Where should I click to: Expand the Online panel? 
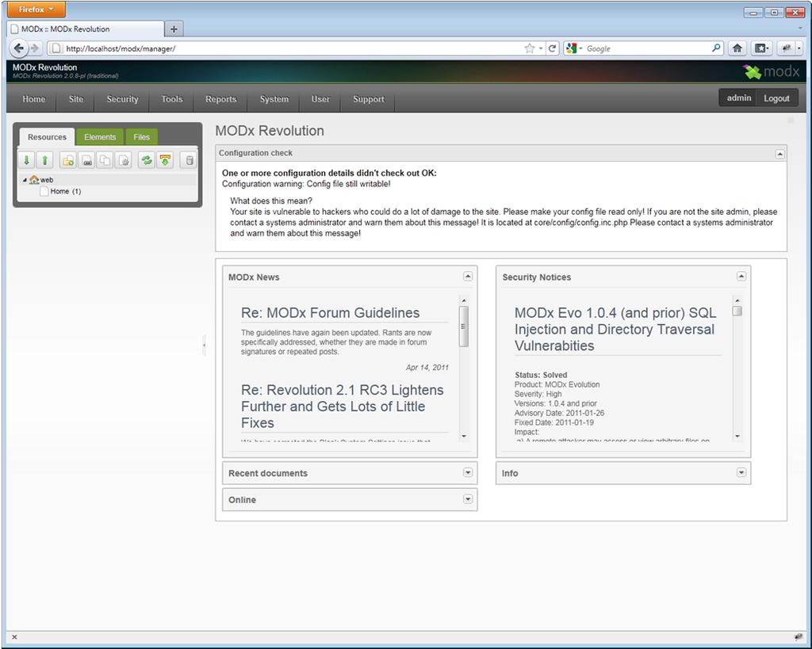point(468,499)
